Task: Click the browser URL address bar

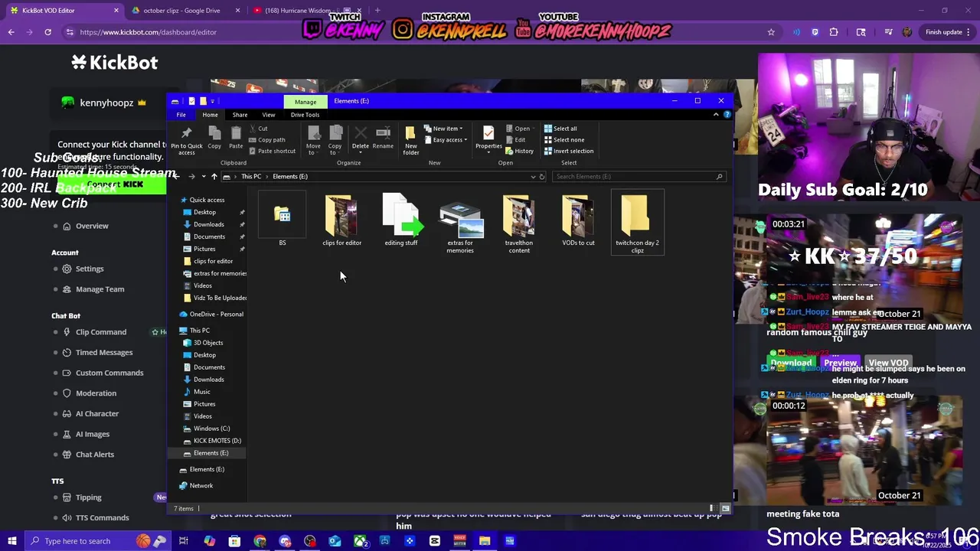Action: pyautogui.click(x=413, y=32)
